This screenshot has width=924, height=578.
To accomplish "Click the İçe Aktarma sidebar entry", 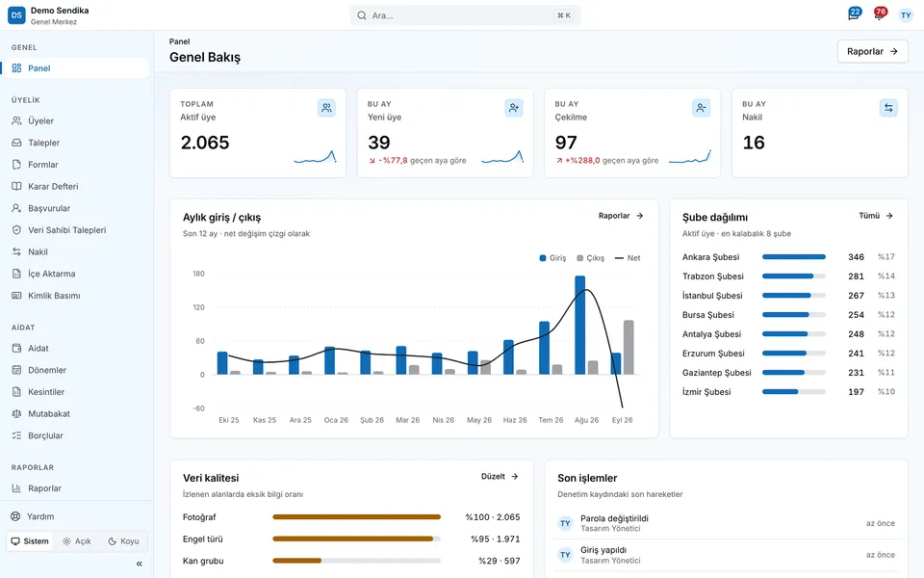I will pos(77,274).
